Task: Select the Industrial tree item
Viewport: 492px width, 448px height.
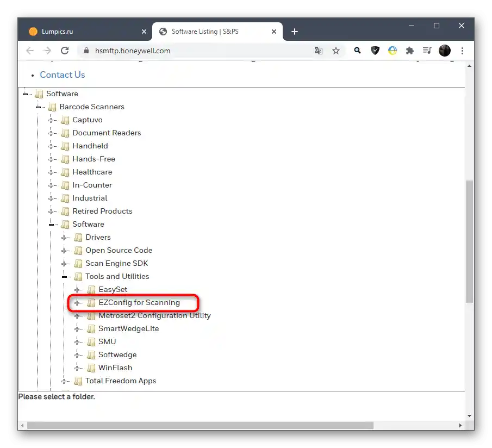Action: (x=90, y=198)
